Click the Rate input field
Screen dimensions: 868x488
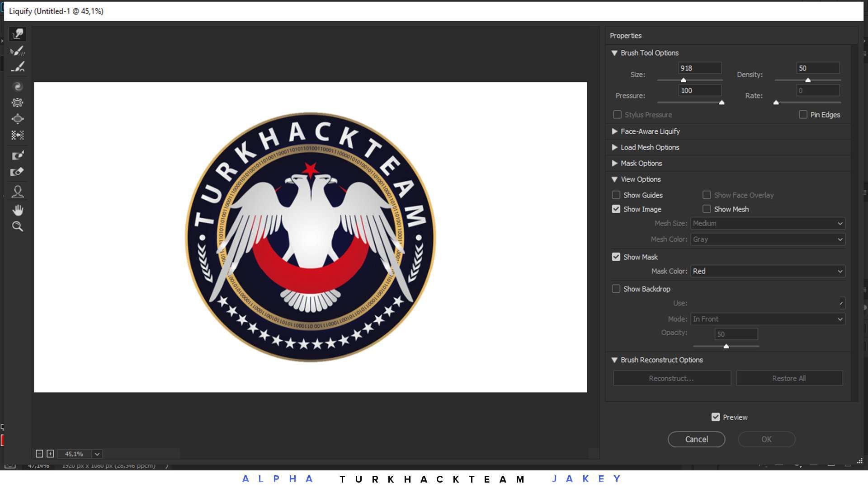[x=817, y=90]
